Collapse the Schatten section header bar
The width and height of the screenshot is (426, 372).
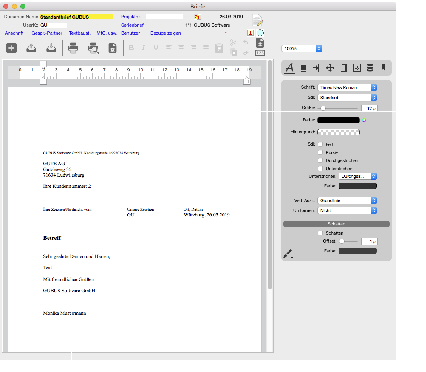coord(336,224)
